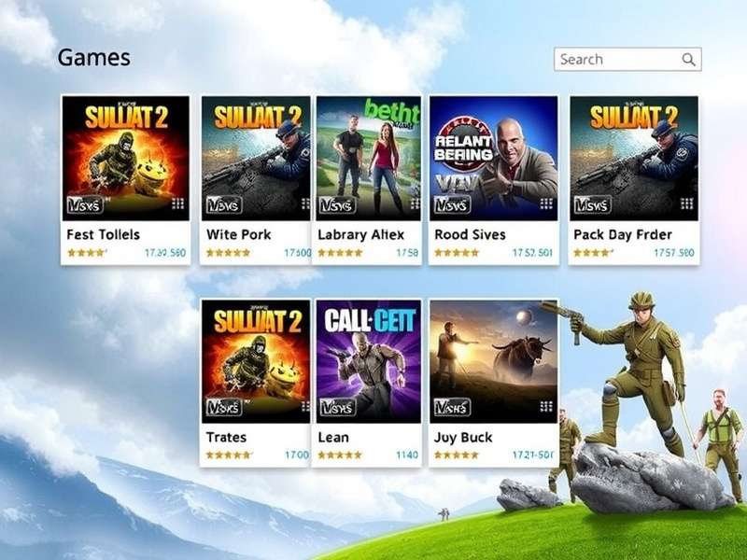Click the star rating under Labrary Altex
The width and height of the screenshot is (747, 560).
pyautogui.click(x=340, y=253)
